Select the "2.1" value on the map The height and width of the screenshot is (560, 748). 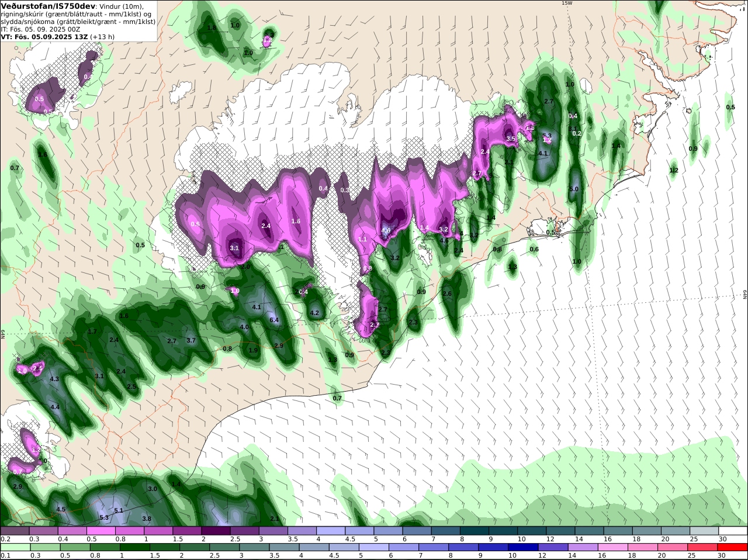(275, 518)
